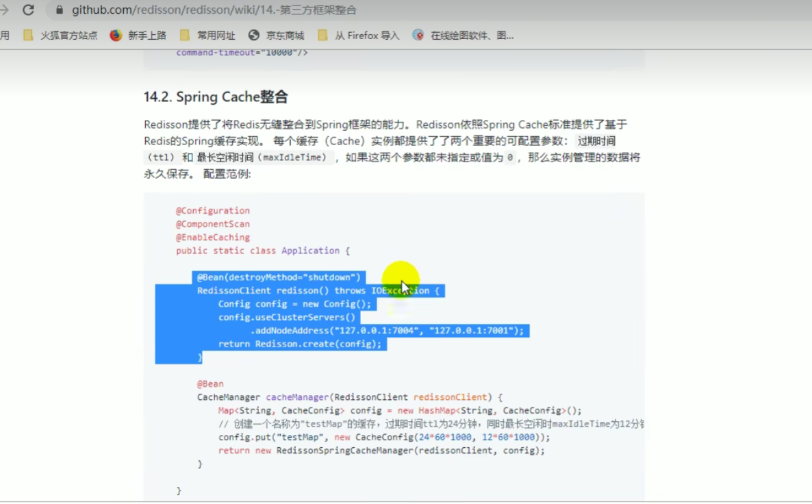Click the comment line about testMap缓存
This screenshot has width=812, height=504.
431,424
